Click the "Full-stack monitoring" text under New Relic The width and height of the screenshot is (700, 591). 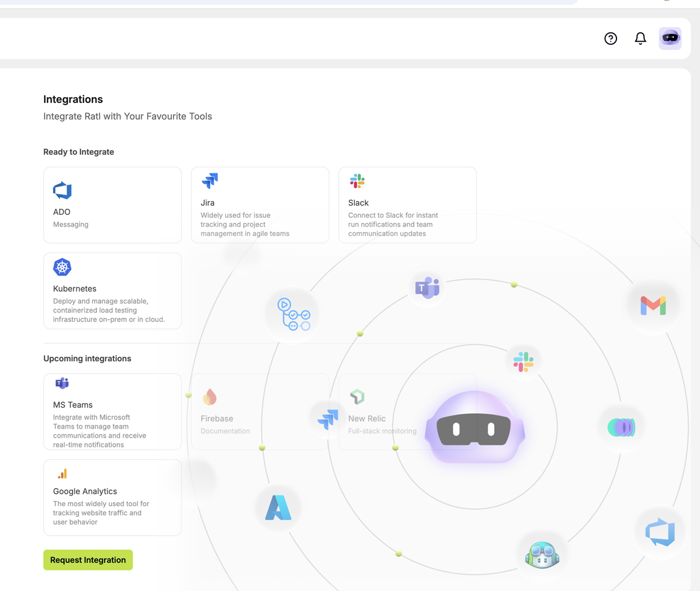382,431
